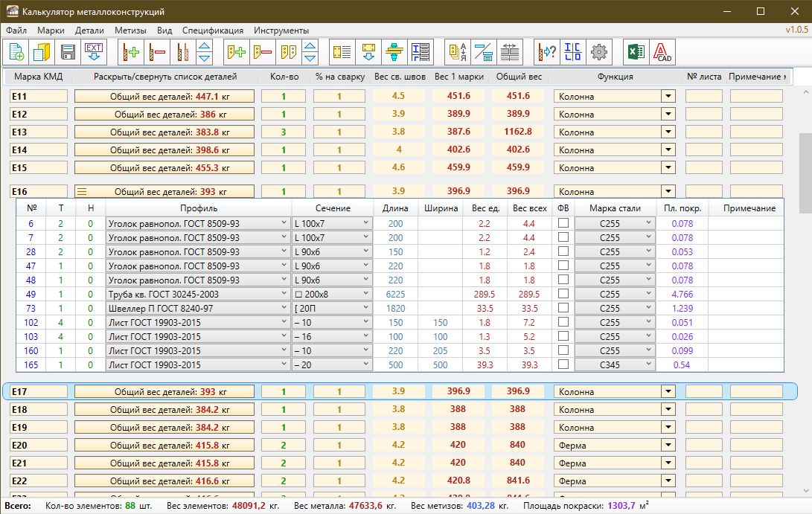Open the Инструменты menu
The height and width of the screenshot is (514, 812).
[x=281, y=30]
